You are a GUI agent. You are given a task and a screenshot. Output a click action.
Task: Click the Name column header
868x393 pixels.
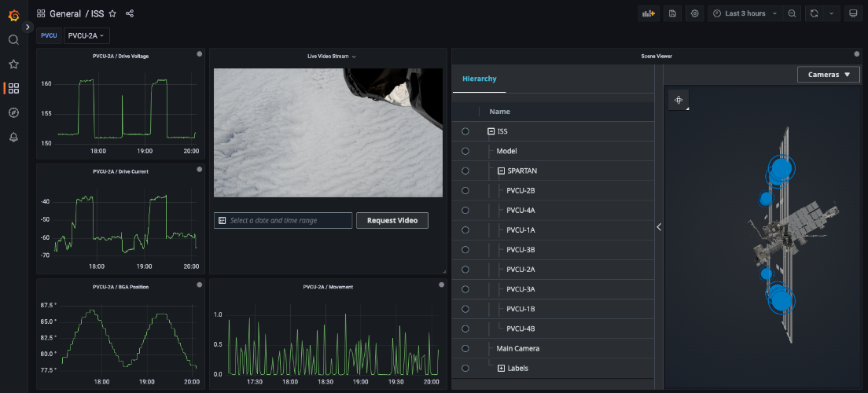tap(500, 112)
